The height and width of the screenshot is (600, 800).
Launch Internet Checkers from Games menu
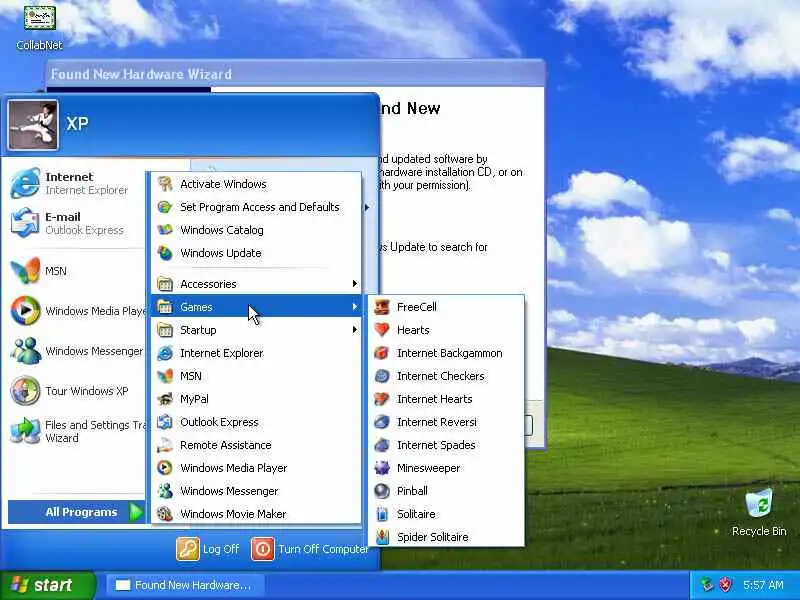pos(446,376)
